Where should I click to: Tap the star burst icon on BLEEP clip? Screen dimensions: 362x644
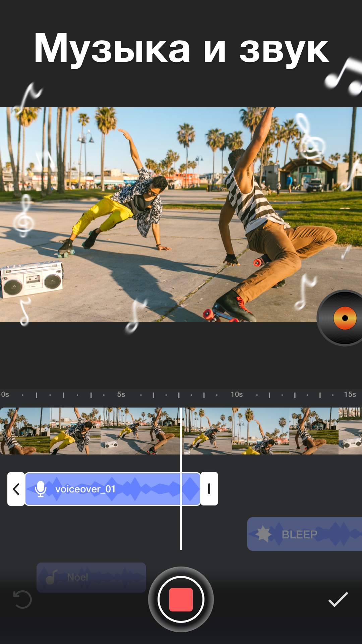point(264,534)
